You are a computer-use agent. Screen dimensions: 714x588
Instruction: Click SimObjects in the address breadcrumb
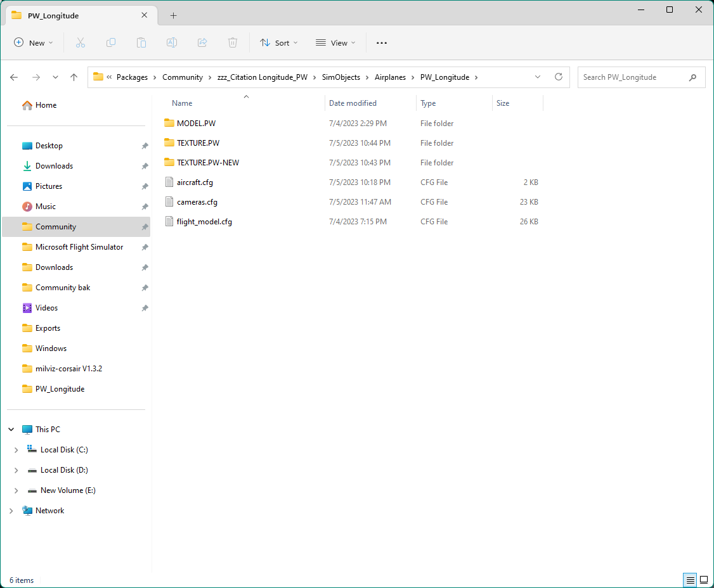[x=341, y=77]
